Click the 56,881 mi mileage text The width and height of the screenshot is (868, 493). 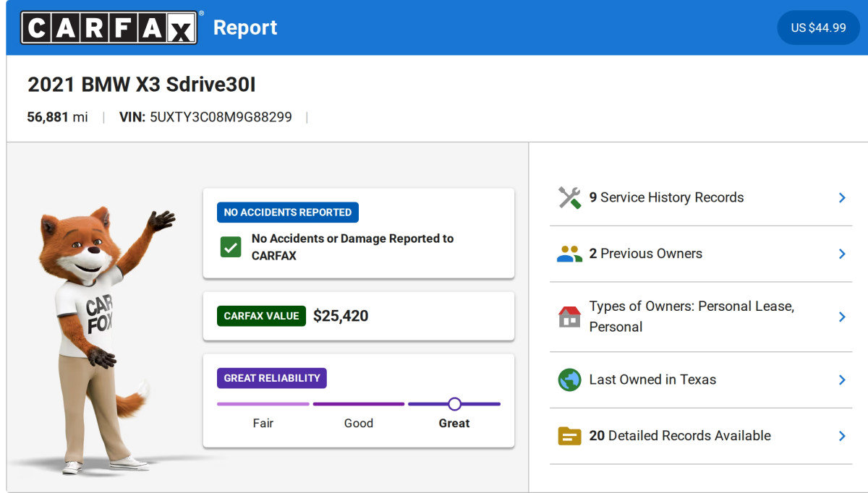(x=58, y=117)
